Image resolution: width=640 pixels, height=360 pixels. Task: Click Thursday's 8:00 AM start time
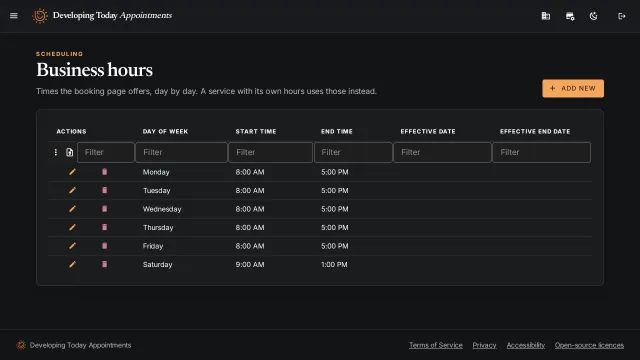click(250, 227)
